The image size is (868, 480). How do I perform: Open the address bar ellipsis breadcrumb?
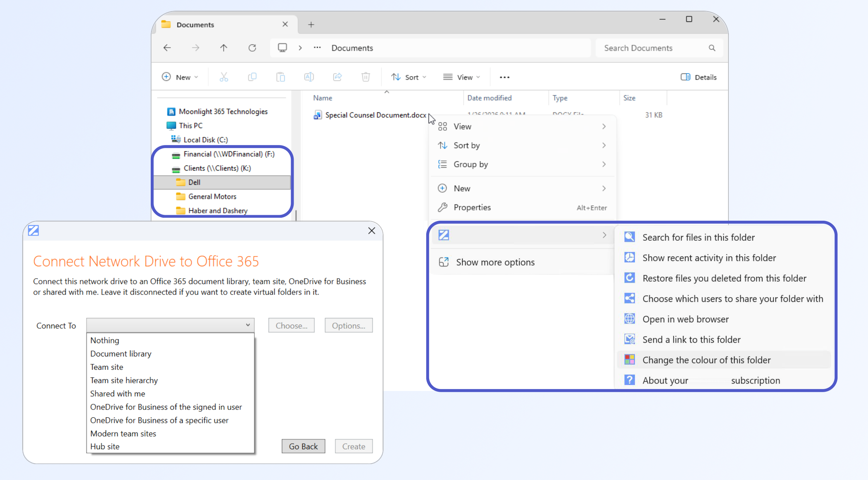coord(317,48)
